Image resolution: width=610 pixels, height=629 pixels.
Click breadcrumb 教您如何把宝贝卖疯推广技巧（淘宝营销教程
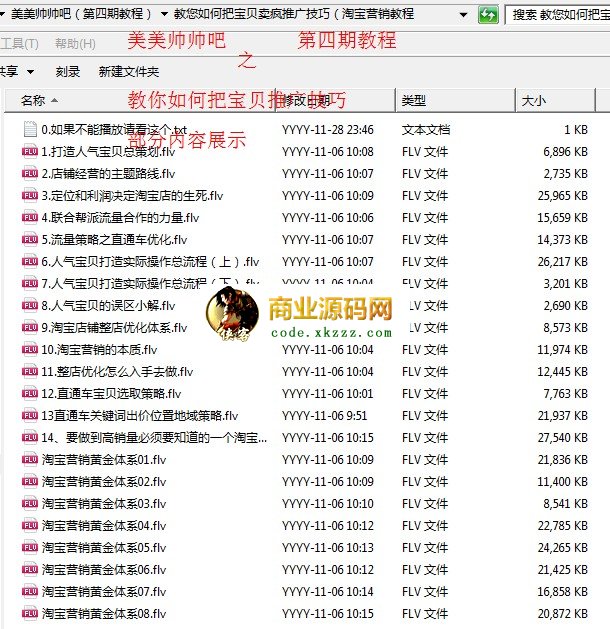[x=294, y=14]
